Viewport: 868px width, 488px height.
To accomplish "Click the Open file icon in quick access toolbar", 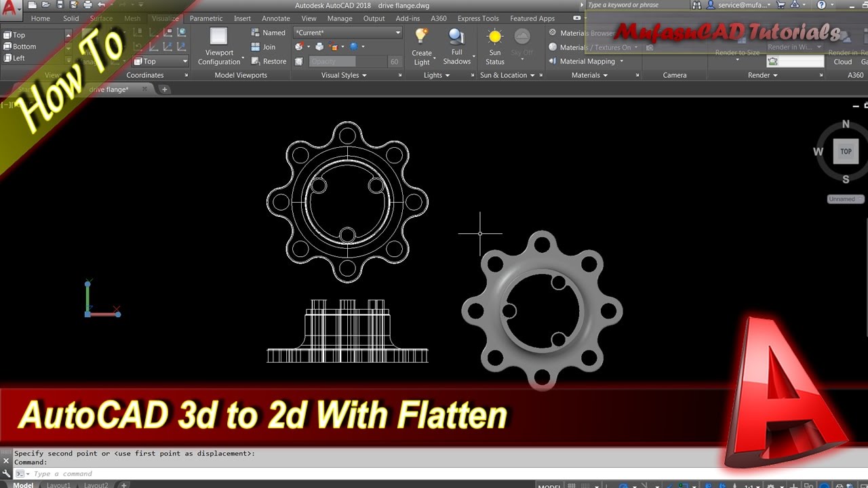I will point(44,5).
